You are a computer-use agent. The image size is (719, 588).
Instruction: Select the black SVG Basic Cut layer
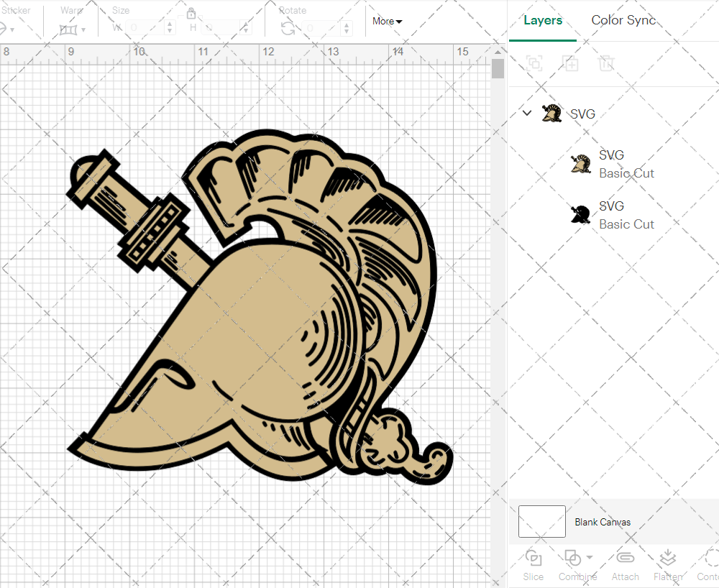click(x=613, y=215)
